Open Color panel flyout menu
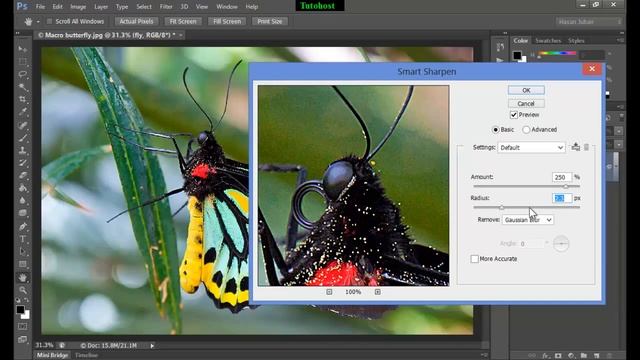Image resolution: width=640 pixels, height=360 pixels. tap(620, 40)
